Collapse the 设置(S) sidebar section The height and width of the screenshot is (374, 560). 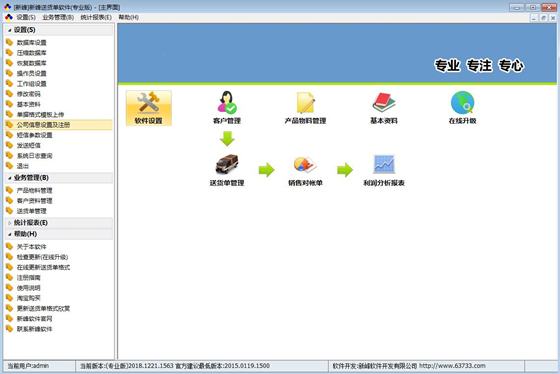pyautogui.click(x=59, y=30)
